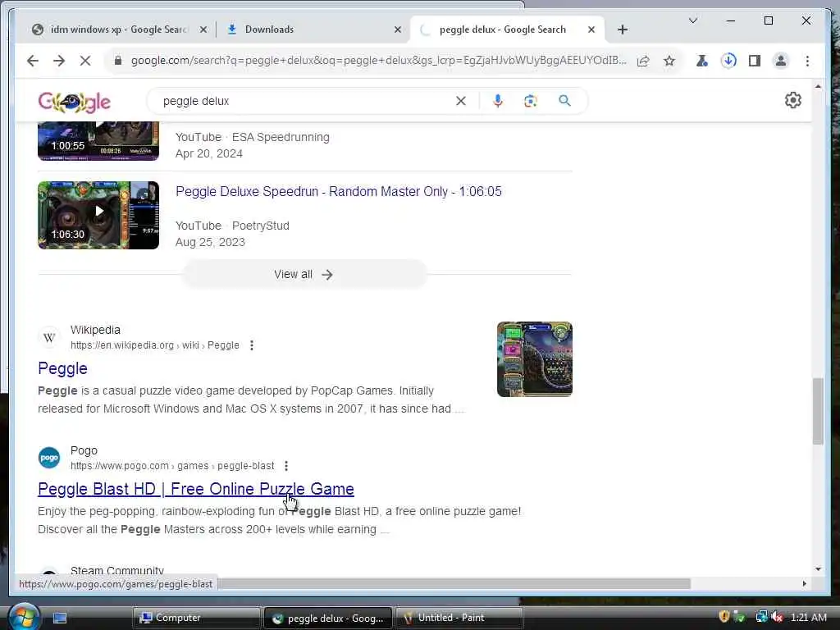This screenshot has width=840, height=630.
Task: Open the site info lock icon
Action: [118, 61]
